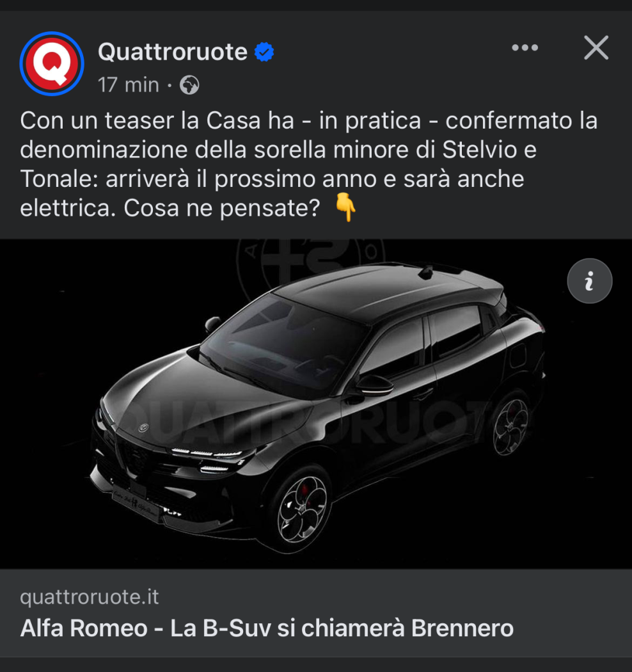Tap the '17 min' timestamp
This screenshot has width=632, height=672.
tap(129, 85)
